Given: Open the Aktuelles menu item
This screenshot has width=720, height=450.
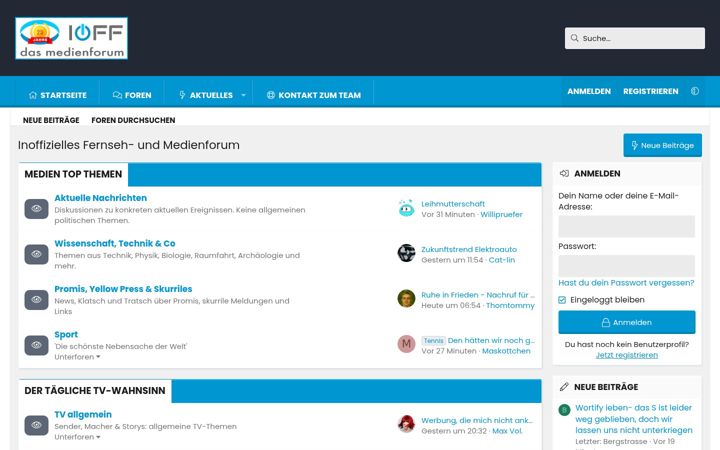Looking at the screenshot, I should tap(206, 95).
